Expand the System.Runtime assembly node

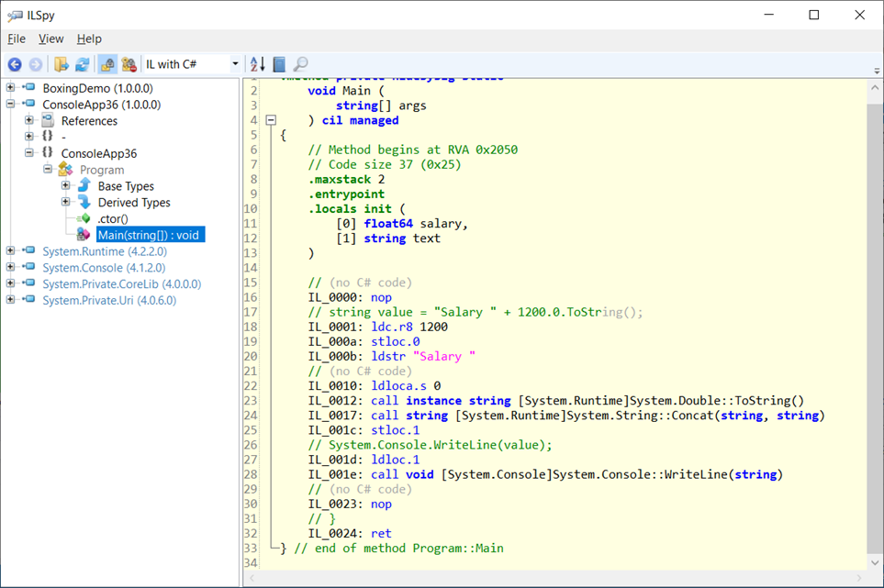point(11,251)
